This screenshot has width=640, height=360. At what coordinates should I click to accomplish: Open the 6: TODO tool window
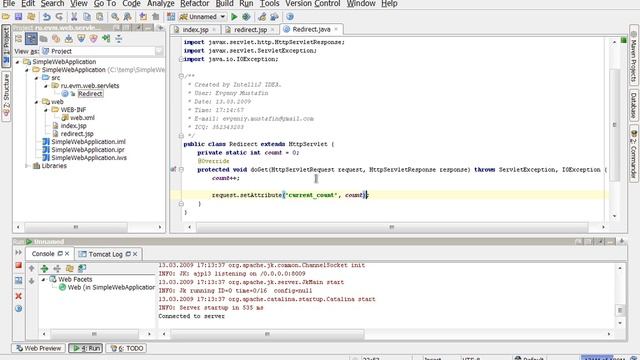coord(127,348)
